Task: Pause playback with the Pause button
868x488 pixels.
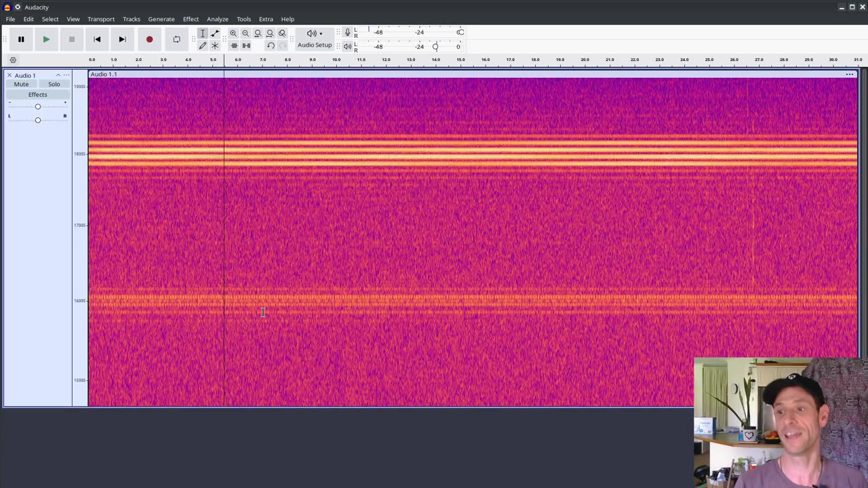Action: [21, 39]
